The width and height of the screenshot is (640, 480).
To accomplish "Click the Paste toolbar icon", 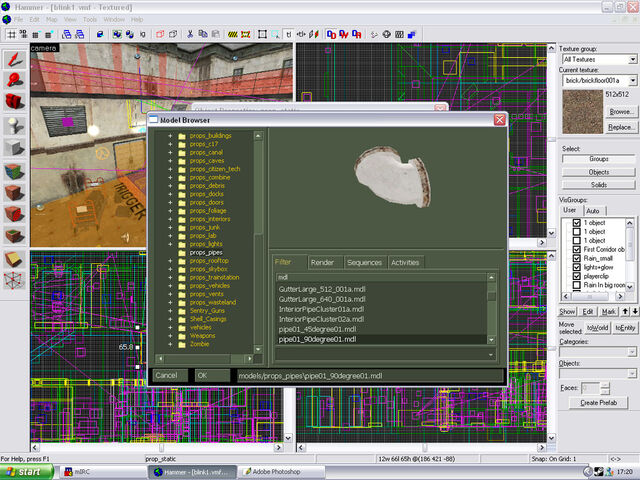I will [x=216, y=34].
